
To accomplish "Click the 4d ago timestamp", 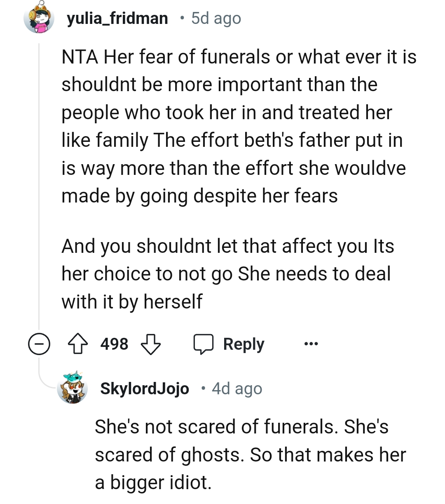I will (237, 388).
